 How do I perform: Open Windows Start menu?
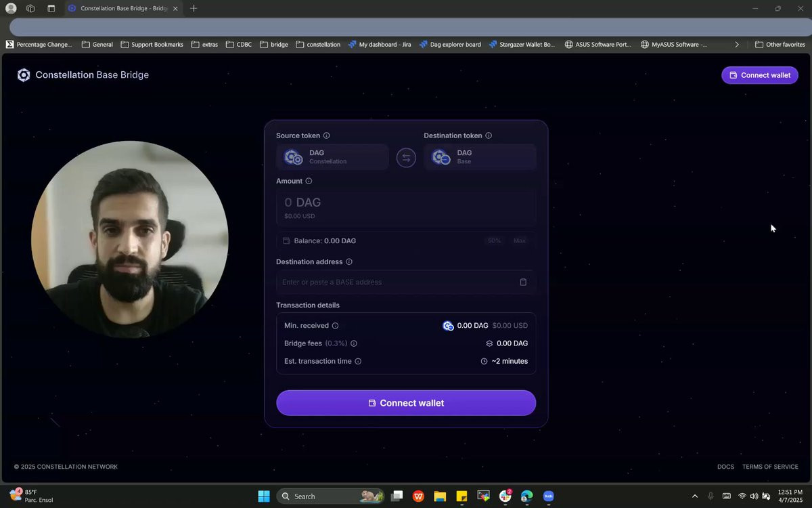pyautogui.click(x=264, y=496)
